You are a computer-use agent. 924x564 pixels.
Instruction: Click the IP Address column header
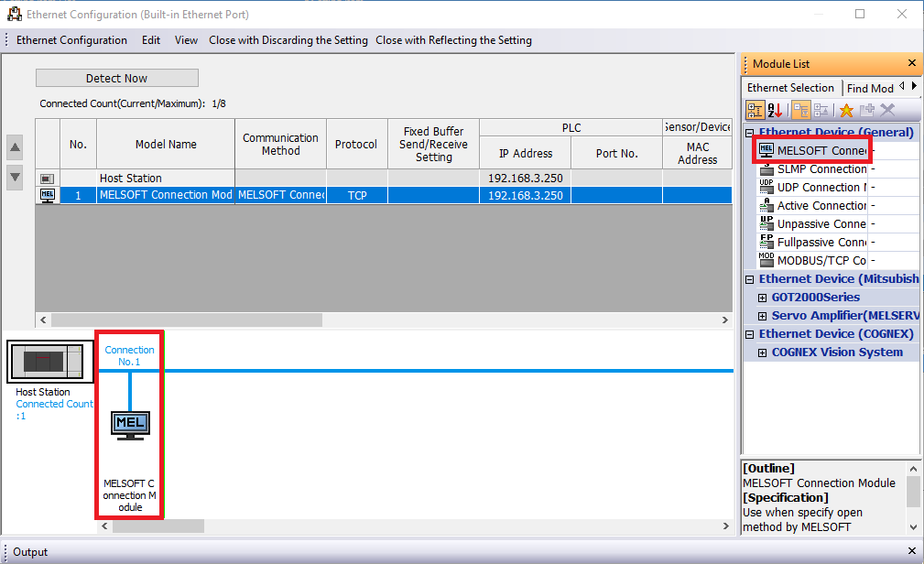point(526,153)
